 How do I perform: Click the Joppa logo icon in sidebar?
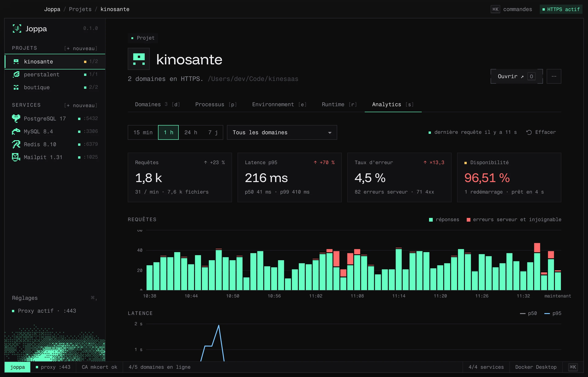tap(17, 29)
